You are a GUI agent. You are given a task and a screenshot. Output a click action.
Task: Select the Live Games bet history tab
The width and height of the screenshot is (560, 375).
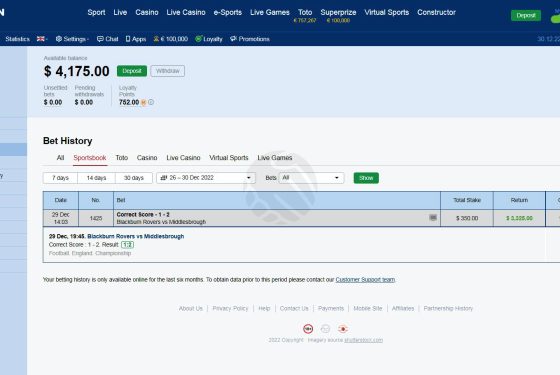tap(275, 158)
